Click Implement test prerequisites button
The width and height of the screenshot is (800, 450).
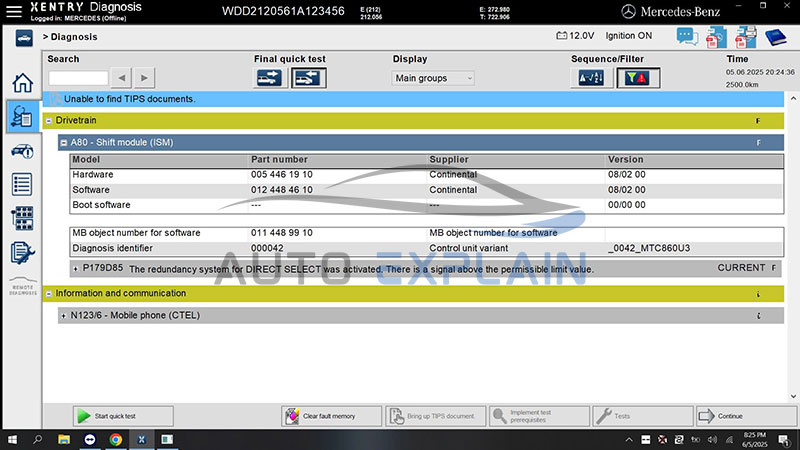click(539, 416)
